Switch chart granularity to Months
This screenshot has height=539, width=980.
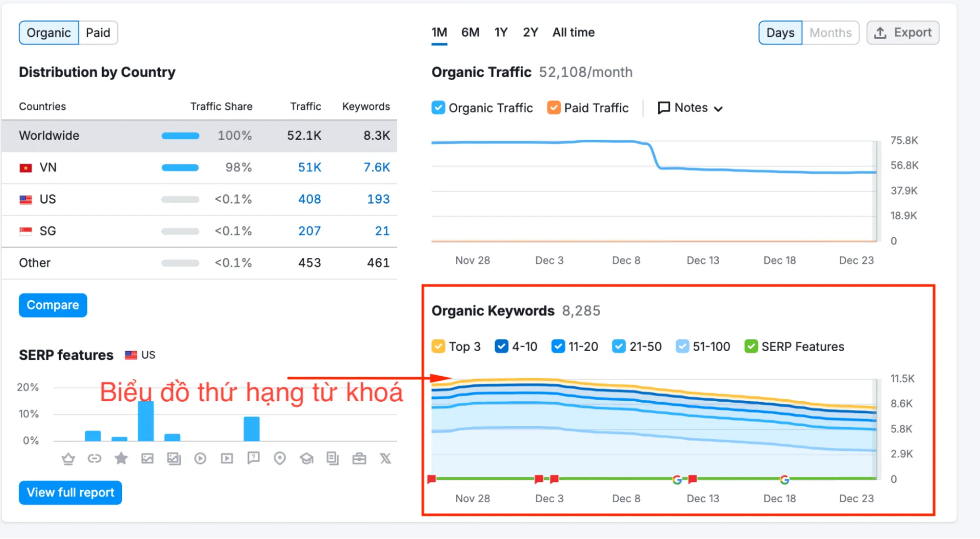pyautogui.click(x=830, y=32)
